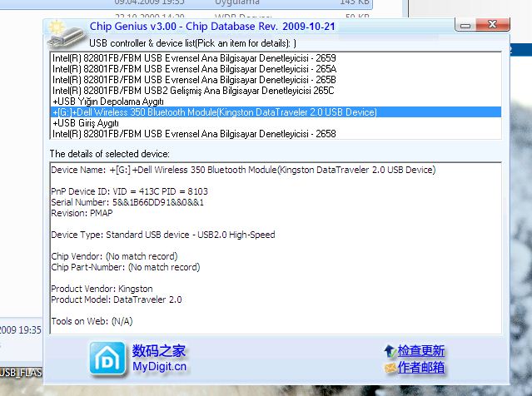Select the highlighted Dell Wireless 350 Bluetooth row
Image resolution: width=532 pixels, height=396 pixels.
[x=276, y=112]
